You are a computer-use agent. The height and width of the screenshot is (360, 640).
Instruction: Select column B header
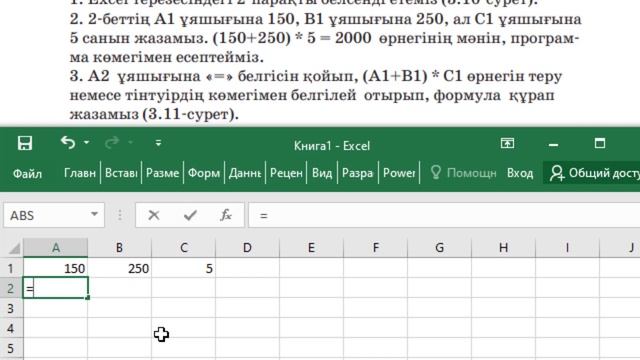[119, 247]
